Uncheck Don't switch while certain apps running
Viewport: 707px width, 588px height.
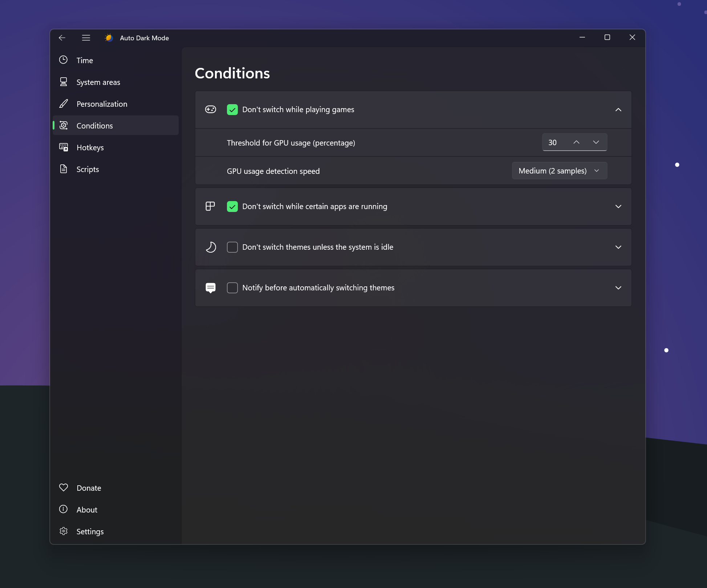pyautogui.click(x=232, y=207)
